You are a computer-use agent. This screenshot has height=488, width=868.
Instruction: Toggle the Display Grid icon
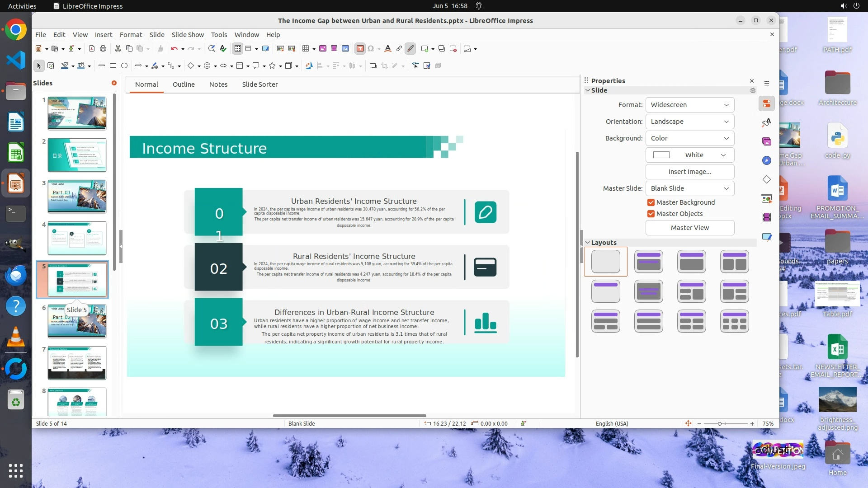coord(238,49)
